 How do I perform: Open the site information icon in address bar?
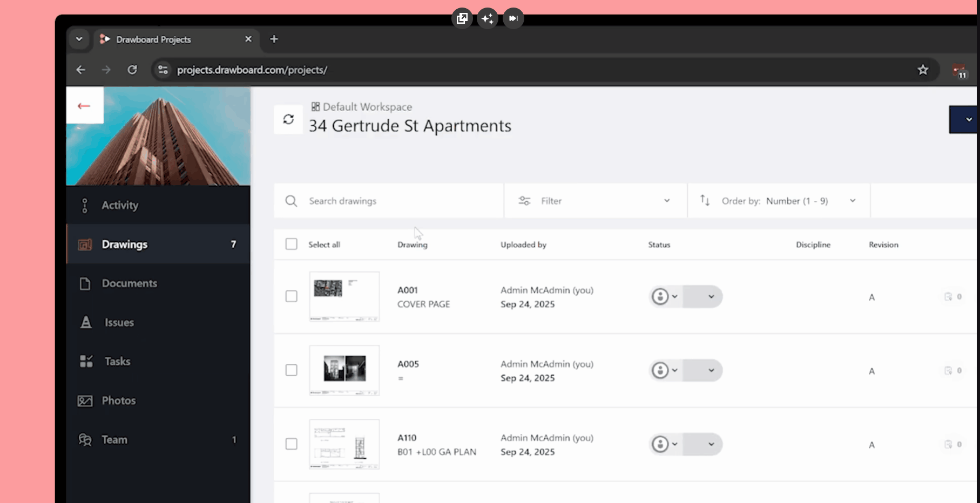coord(163,70)
